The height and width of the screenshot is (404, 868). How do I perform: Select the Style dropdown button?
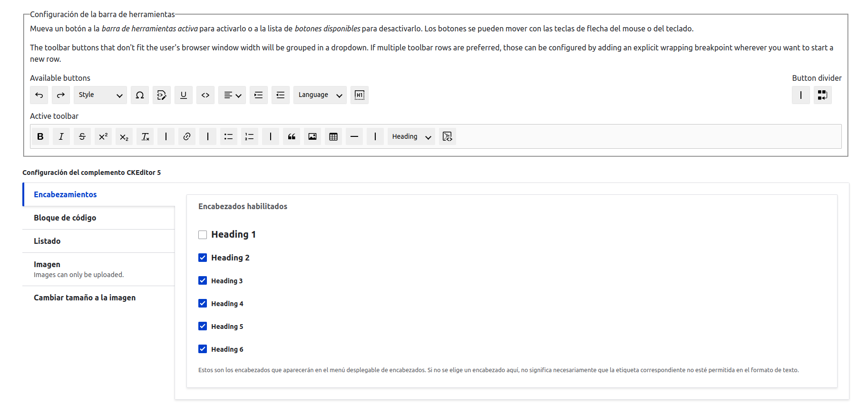[100, 95]
